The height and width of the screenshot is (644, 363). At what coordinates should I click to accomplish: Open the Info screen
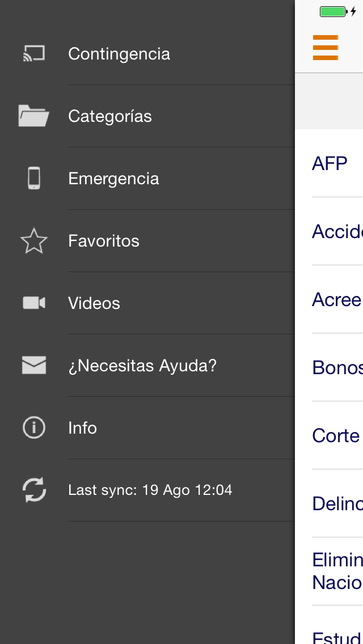point(82,427)
